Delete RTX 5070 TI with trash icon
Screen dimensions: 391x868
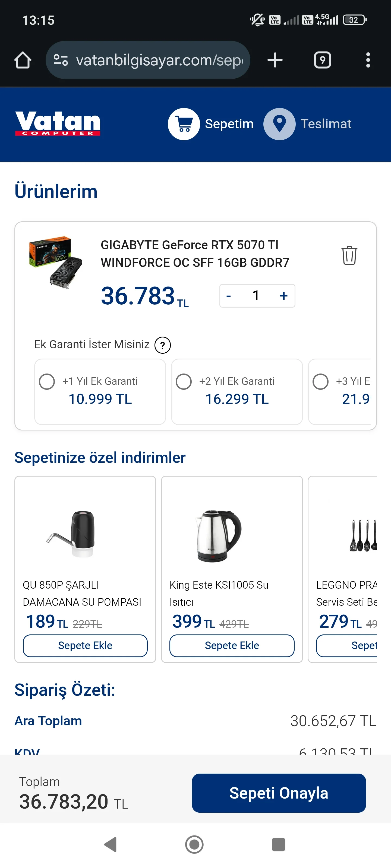click(x=349, y=255)
